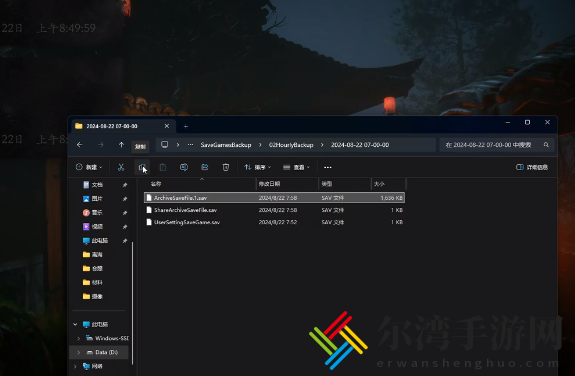Go back with the left arrow button
575x376 pixels.
80,145
